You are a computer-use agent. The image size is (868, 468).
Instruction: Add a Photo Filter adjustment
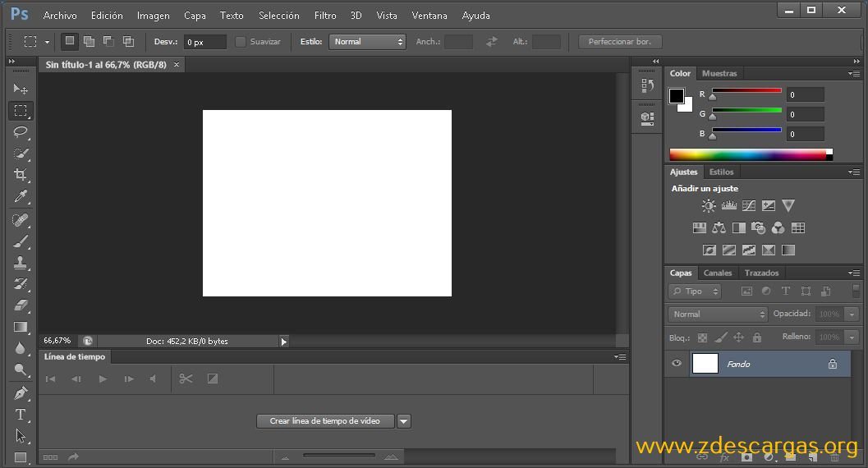click(x=759, y=227)
